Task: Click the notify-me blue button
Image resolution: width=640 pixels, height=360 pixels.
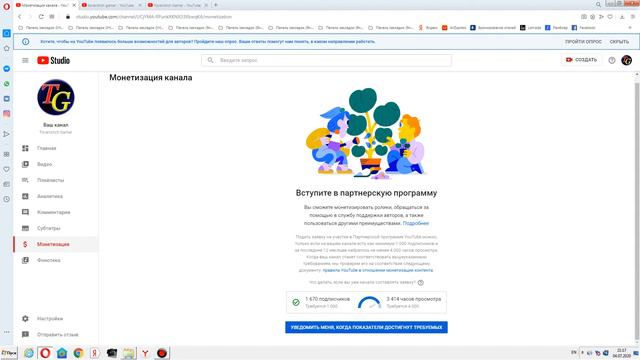Action: (x=366, y=327)
